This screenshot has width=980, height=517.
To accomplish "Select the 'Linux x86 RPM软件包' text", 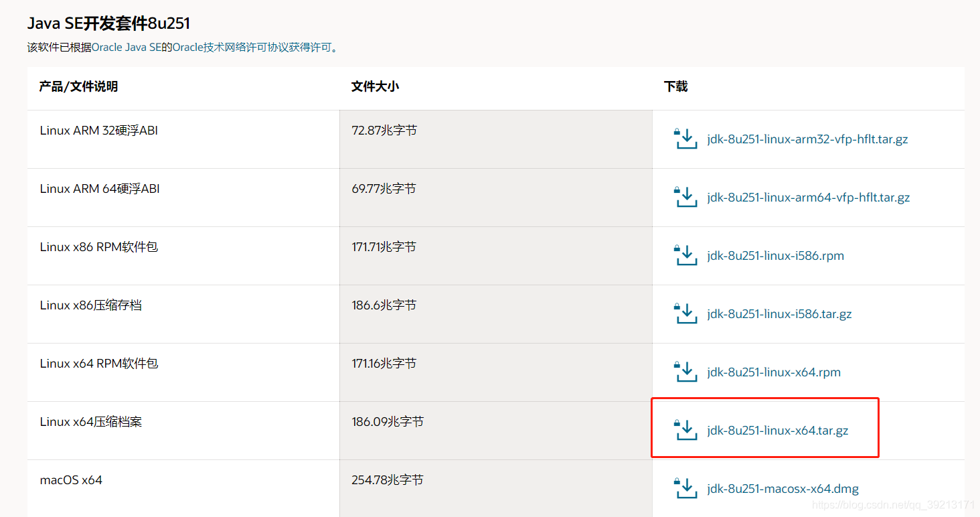I will click(x=98, y=247).
